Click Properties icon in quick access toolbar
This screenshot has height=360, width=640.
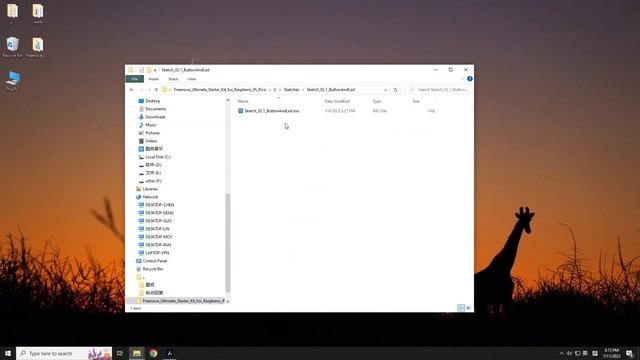coord(141,70)
